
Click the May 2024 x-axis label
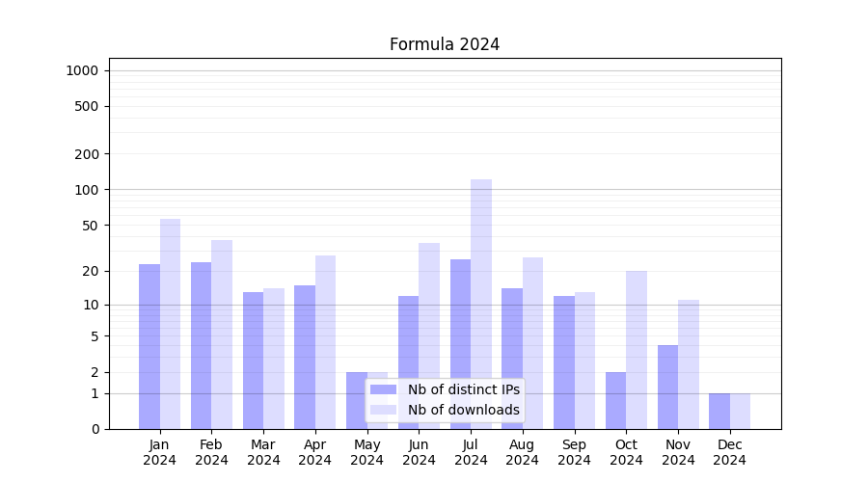(366, 452)
